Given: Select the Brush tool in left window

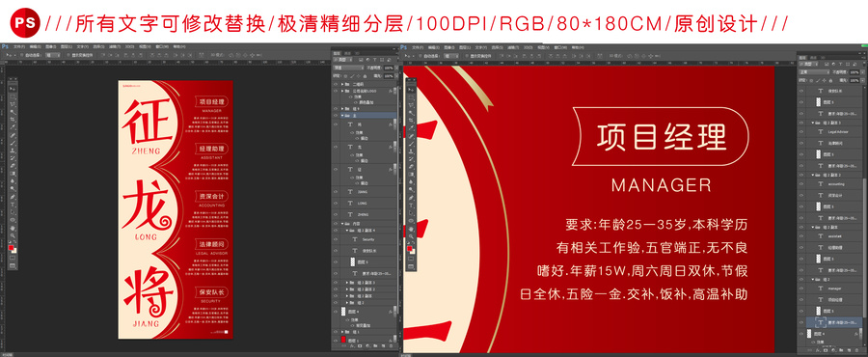Looking at the screenshot, I should click(13, 142).
